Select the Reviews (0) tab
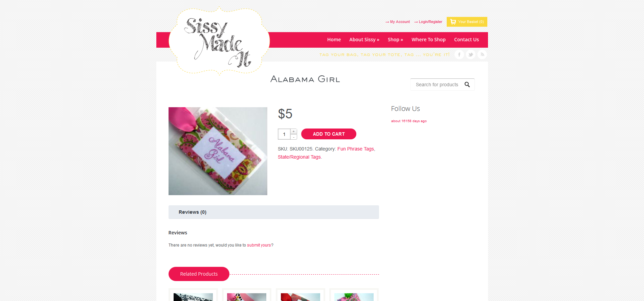Screen dimensions: 644x301 point(193,212)
